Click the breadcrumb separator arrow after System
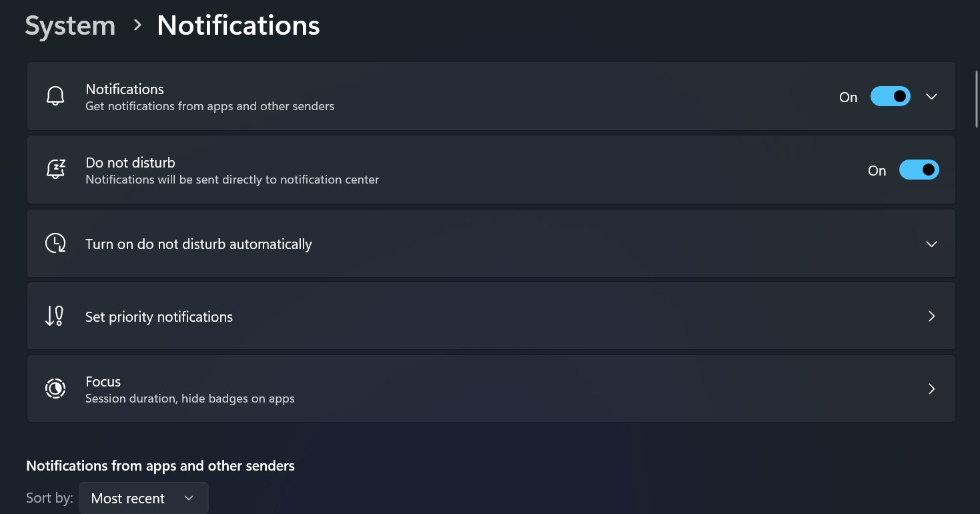The width and height of the screenshot is (980, 514). click(137, 25)
